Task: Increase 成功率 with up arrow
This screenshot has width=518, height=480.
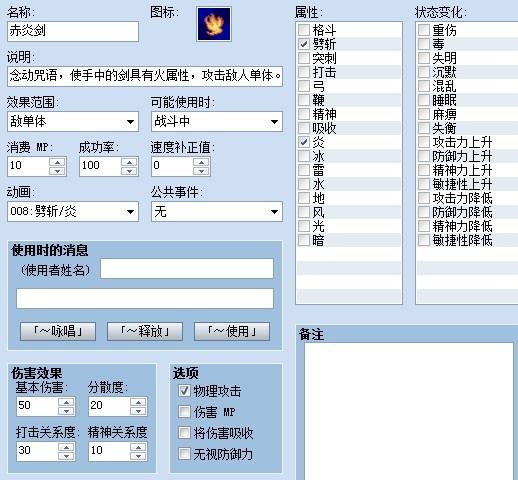Action: 129,162
